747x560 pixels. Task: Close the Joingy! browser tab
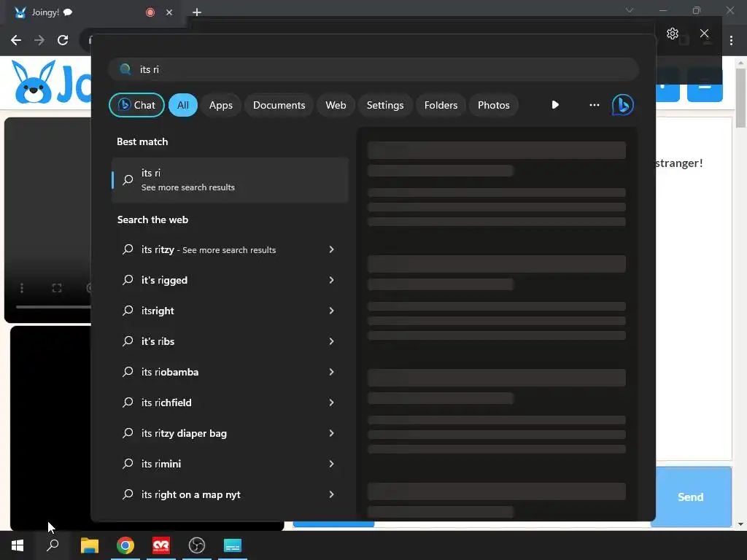pyautogui.click(x=169, y=12)
